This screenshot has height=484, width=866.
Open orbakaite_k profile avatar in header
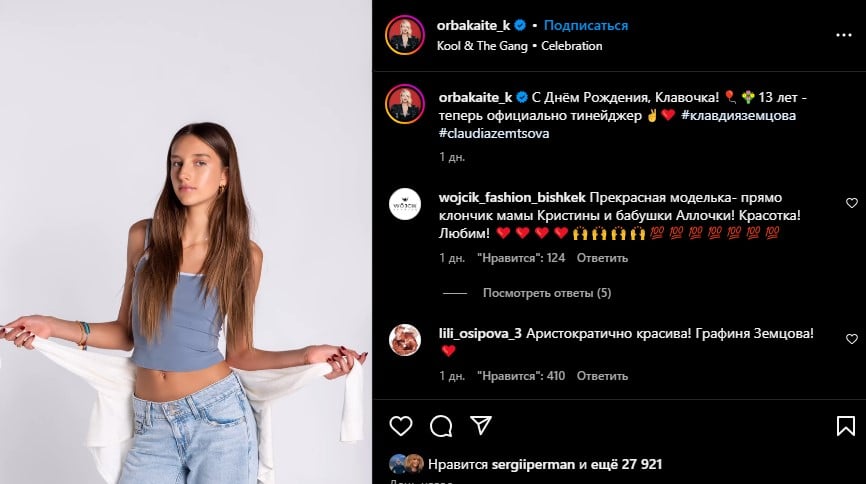point(405,35)
